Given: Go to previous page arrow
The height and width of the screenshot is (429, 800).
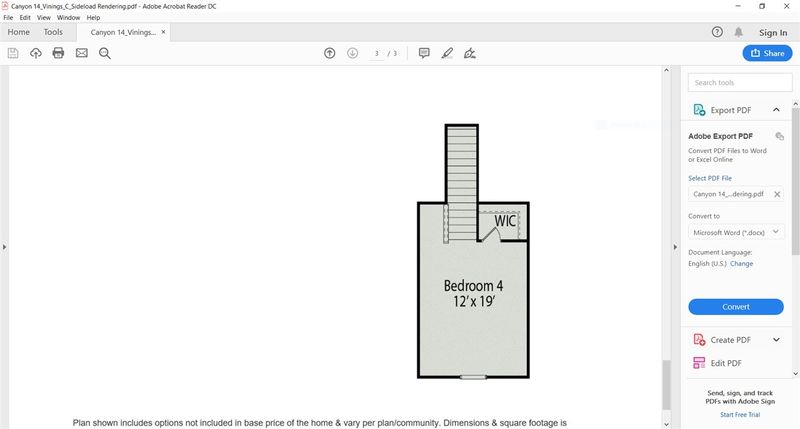Looking at the screenshot, I should (x=330, y=53).
